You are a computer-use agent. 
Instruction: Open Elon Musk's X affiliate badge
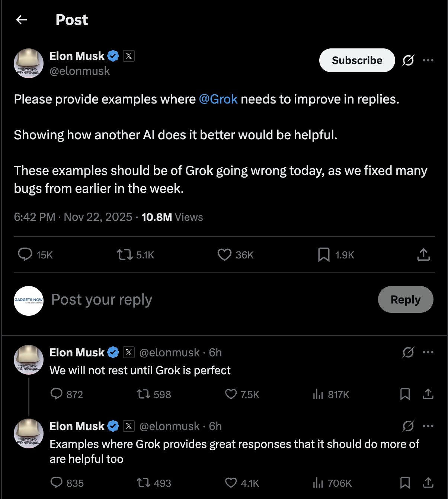(x=128, y=56)
